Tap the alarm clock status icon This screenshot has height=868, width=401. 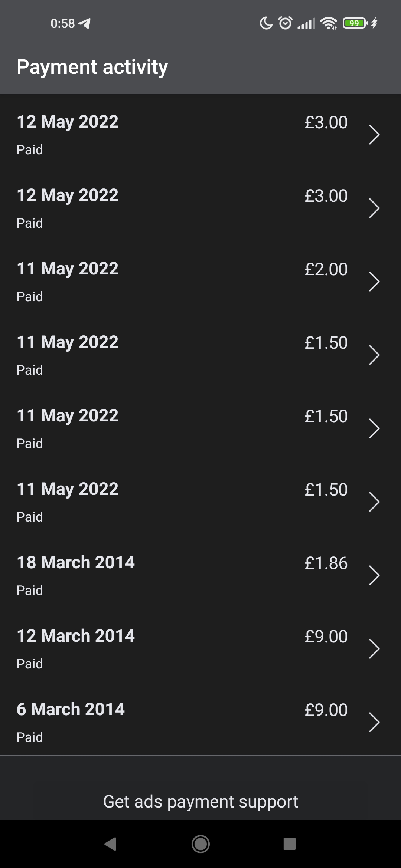click(x=285, y=23)
